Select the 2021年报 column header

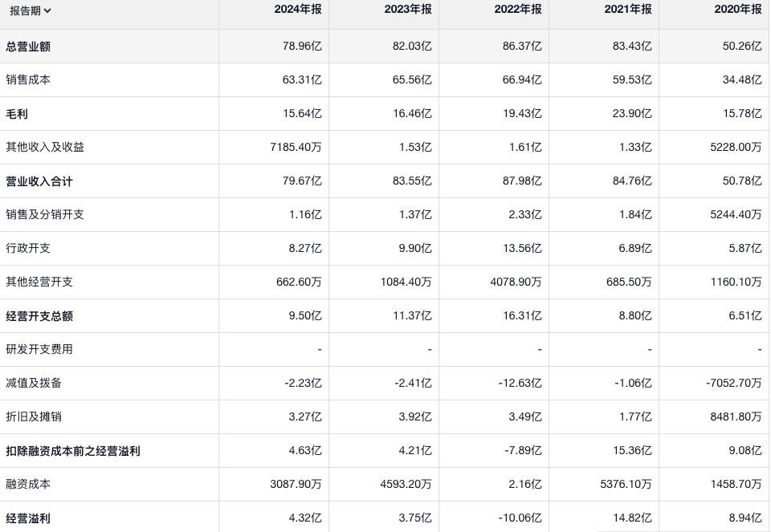point(627,10)
